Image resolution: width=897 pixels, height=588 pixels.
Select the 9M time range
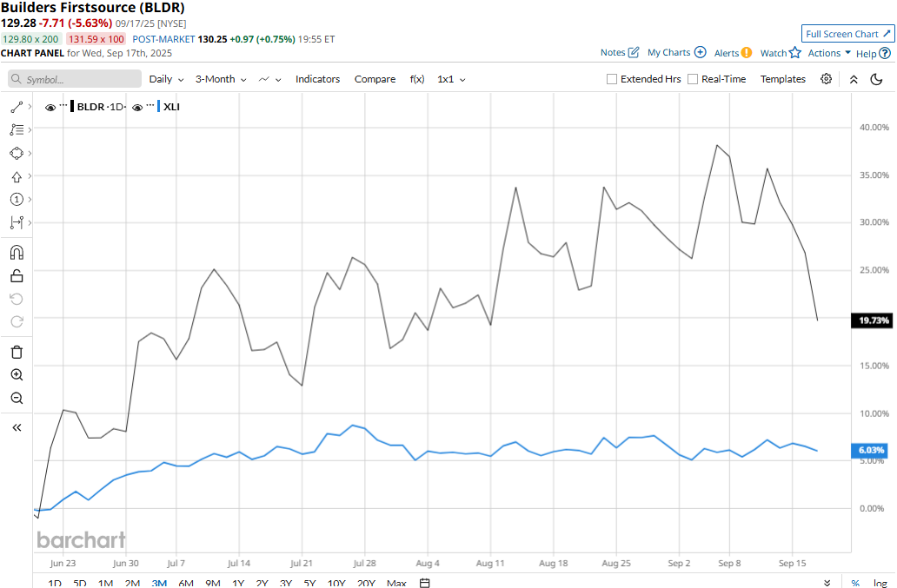coord(213,583)
